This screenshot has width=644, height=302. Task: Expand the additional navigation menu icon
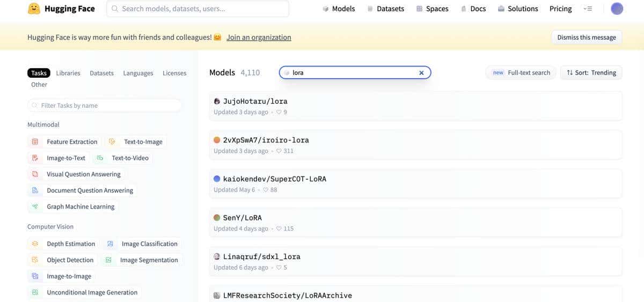[x=588, y=9]
